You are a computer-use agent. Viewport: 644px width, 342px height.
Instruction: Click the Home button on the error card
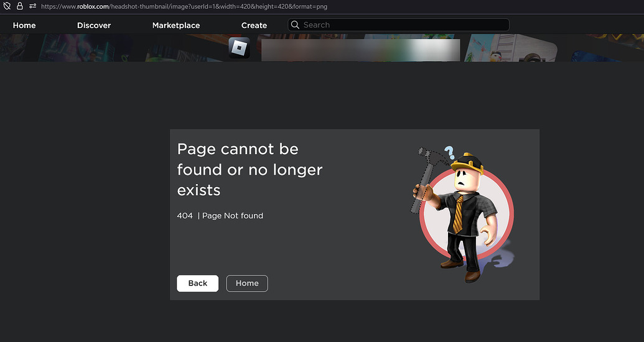(x=247, y=284)
